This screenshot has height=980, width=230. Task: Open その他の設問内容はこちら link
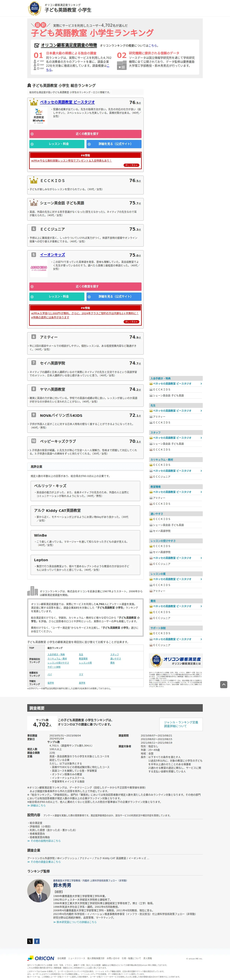click(x=44, y=841)
